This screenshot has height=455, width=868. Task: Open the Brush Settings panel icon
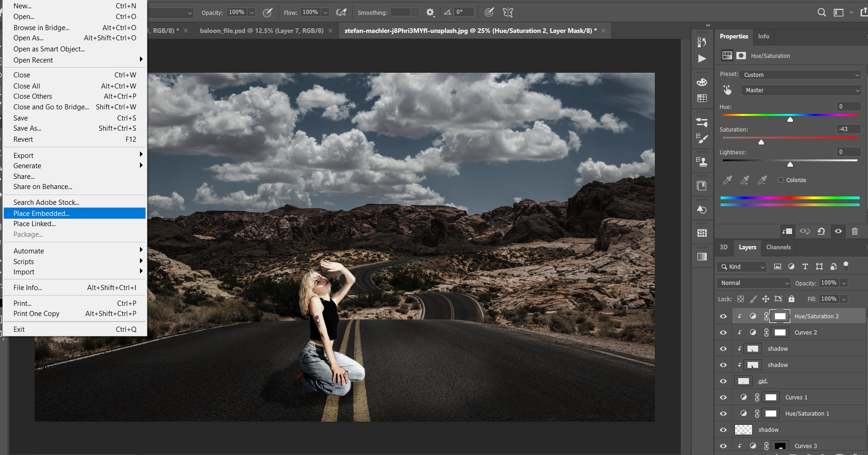pos(702,122)
